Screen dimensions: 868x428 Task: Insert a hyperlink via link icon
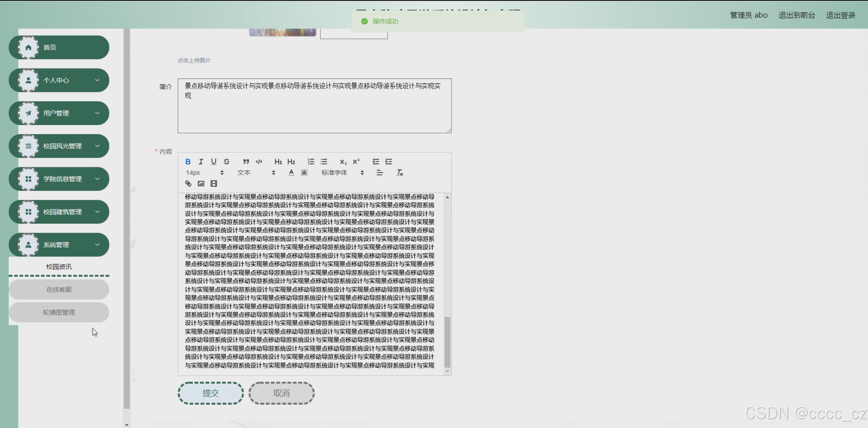click(x=188, y=183)
